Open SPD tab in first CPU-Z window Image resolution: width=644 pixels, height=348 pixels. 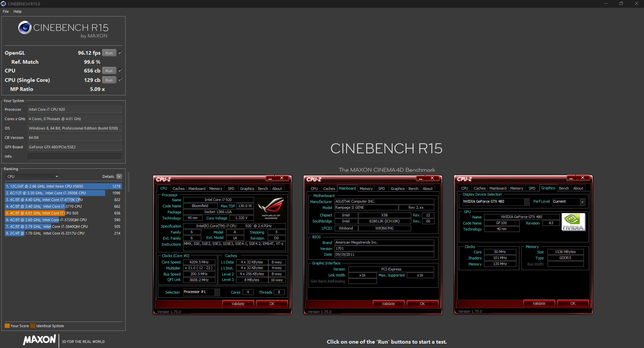[231, 189]
